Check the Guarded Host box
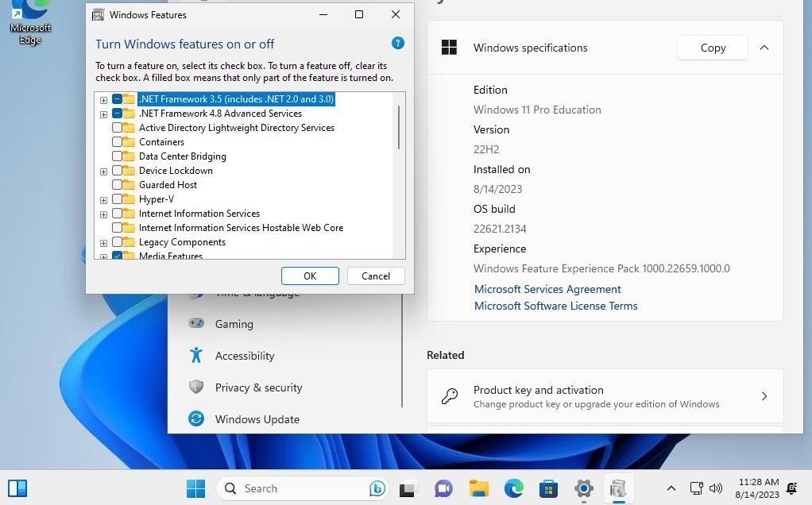This screenshot has height=505, width=812. pyautogui.click(x=117, y=185)
